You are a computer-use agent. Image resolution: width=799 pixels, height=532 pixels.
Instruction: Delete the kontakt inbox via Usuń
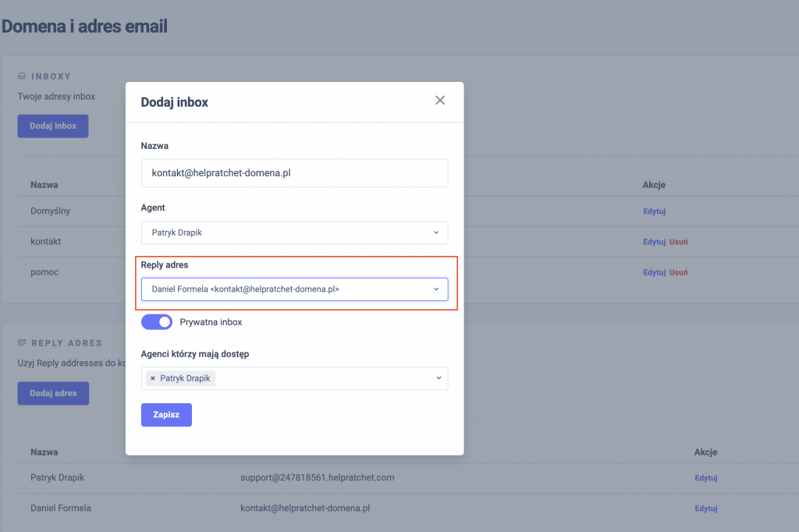point(678,242)
